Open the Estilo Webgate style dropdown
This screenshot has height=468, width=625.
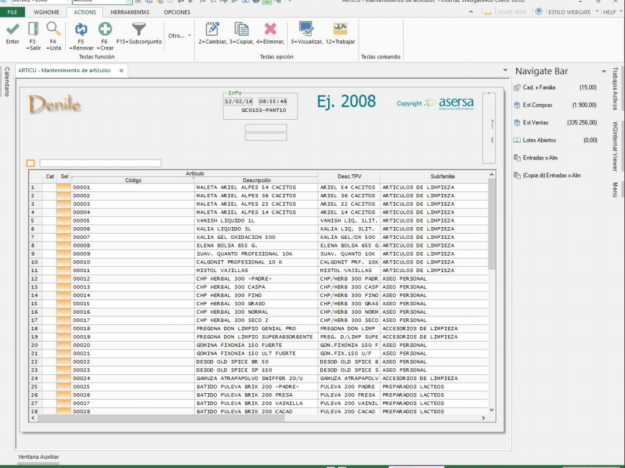pyautogui.click(x=568, y=11)
